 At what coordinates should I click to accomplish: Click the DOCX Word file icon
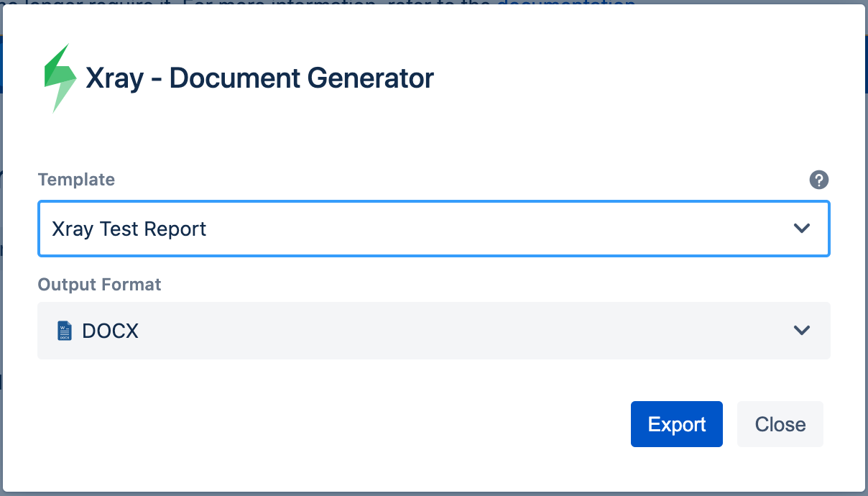click(65, 331)
